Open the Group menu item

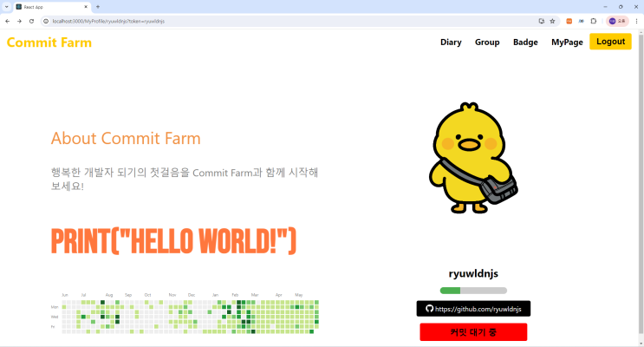pyautogui.click(x=487, y=42)
